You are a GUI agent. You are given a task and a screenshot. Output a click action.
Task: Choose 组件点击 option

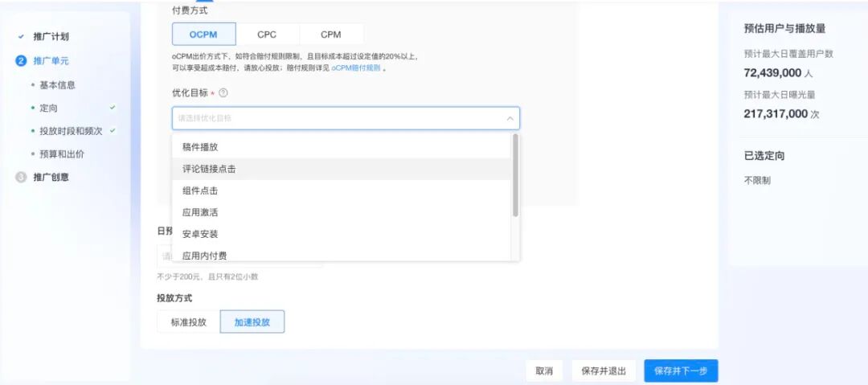[x=341, y=190]
